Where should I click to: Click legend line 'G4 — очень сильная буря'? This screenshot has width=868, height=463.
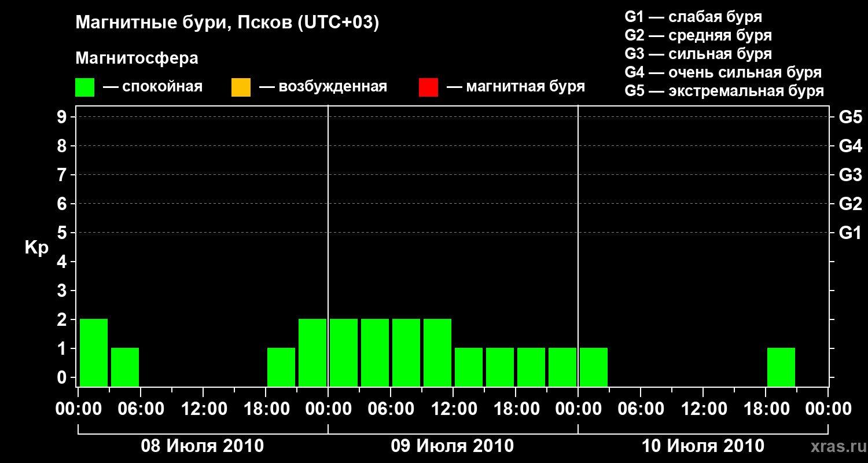click(x=723, y=72)
